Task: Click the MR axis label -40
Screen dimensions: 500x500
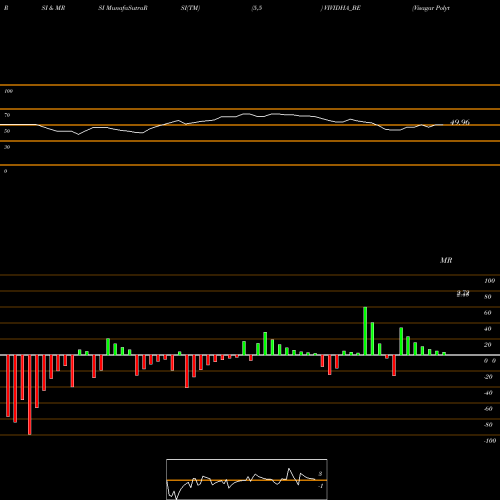Action: point(488,393)
